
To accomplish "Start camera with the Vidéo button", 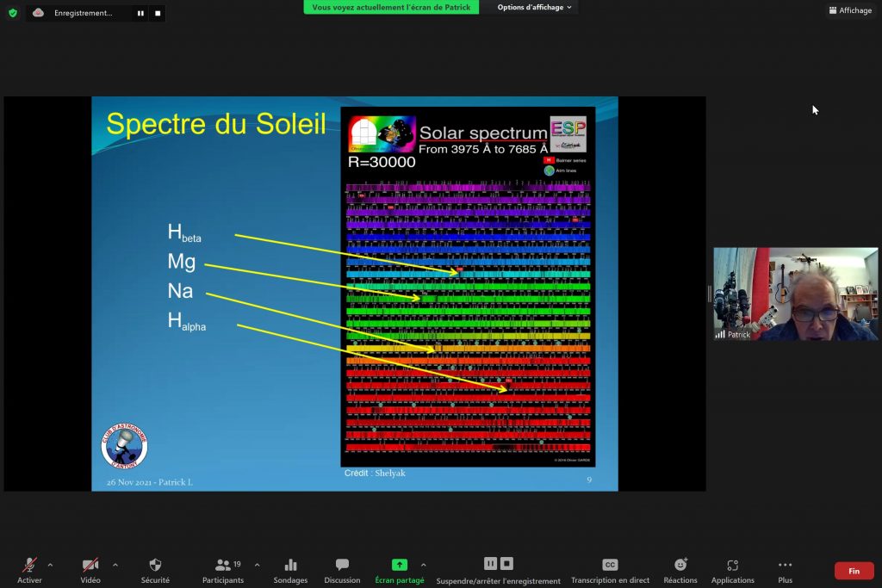I will click(90, 570).
